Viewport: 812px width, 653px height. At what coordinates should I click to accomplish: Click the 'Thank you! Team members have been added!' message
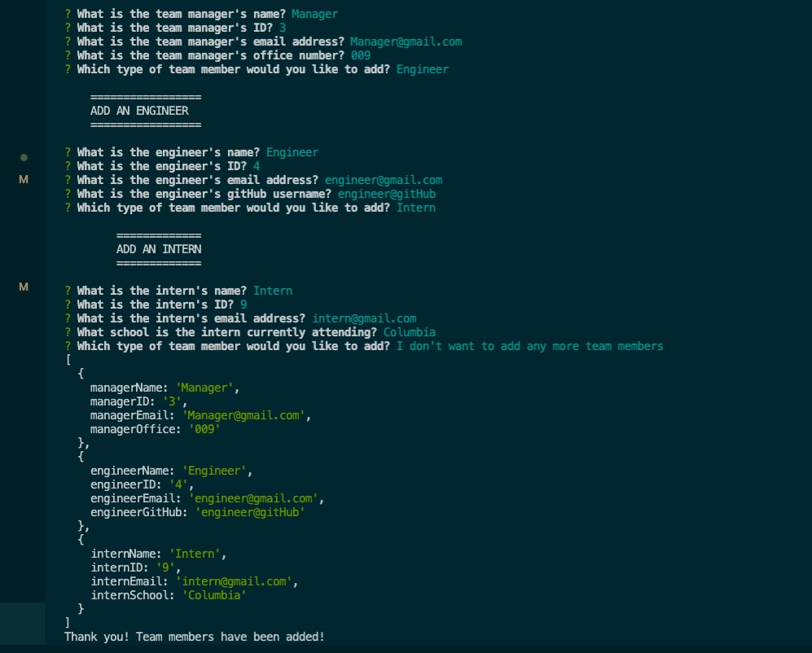click(x=195, y=636)
